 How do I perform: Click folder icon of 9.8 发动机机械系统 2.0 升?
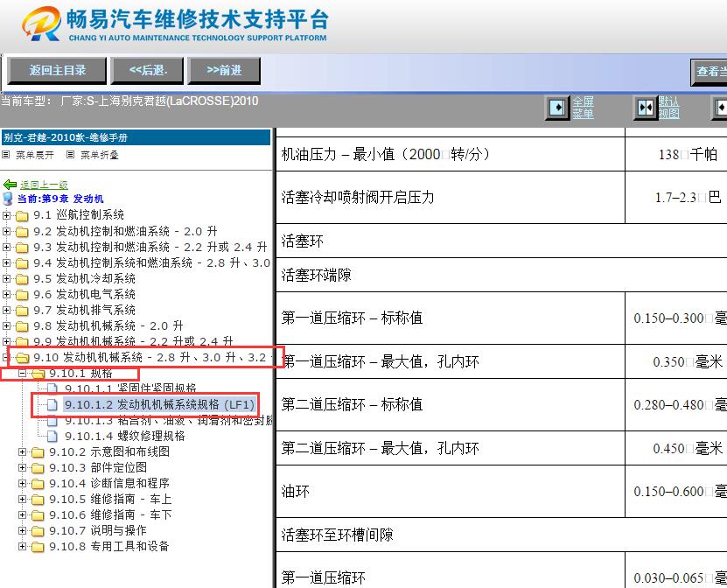(22, 326)
